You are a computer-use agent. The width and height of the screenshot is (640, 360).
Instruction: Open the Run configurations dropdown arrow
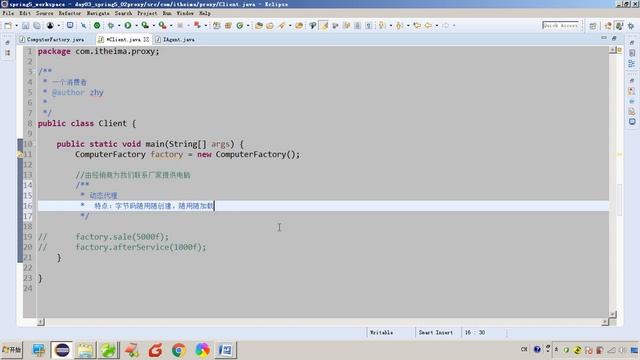[x=136, y=26]
